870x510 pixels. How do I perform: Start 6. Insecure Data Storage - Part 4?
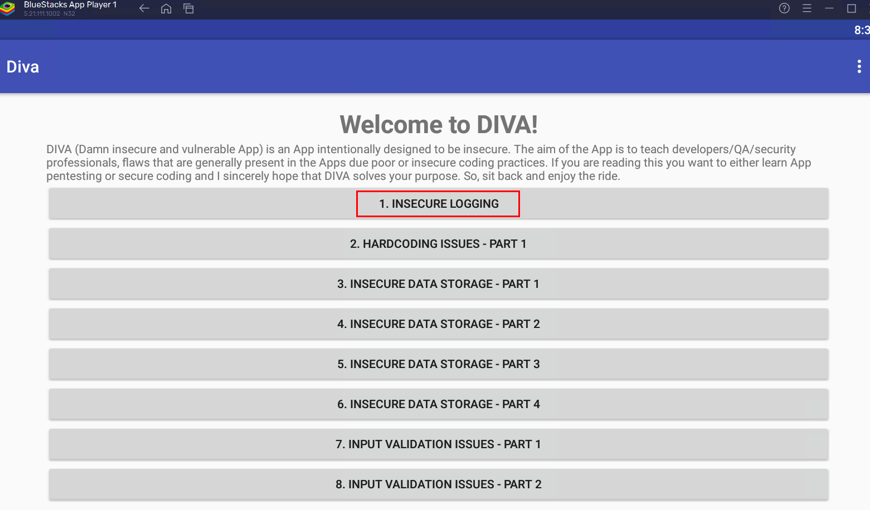438,404
